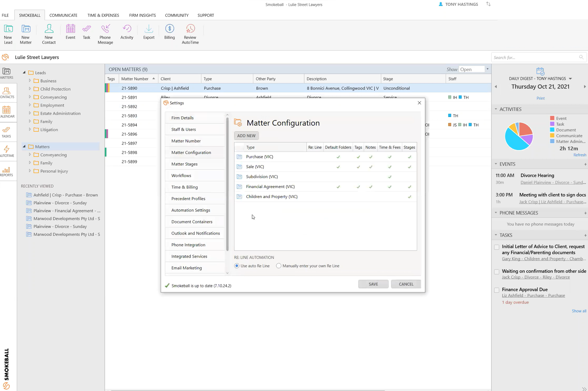The image size is (588, 391).
Task: Expand the Child Protection folder
Action: pos(30,89)
